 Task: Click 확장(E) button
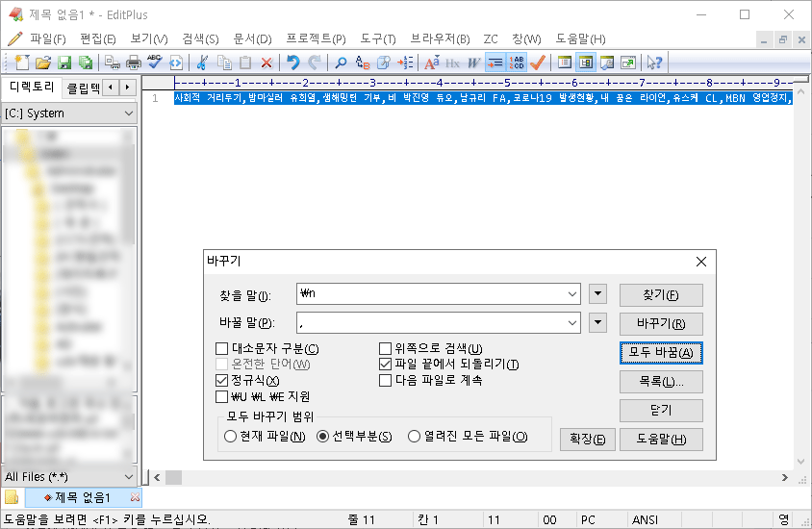click(587, 440)
